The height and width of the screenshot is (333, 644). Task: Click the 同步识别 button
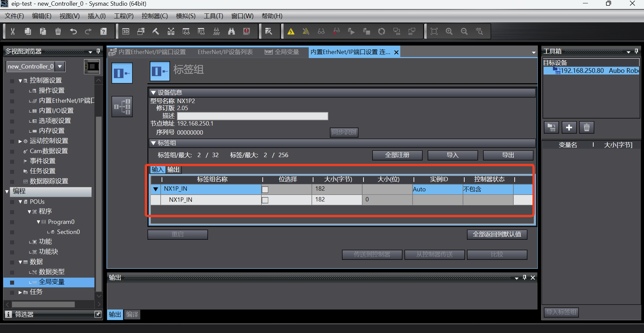344,132
